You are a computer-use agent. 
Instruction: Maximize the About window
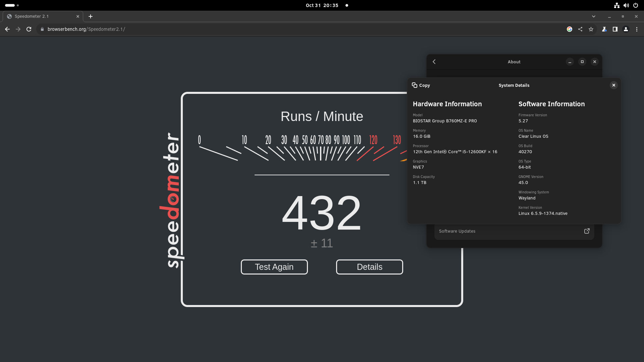[x=582, y=62]
